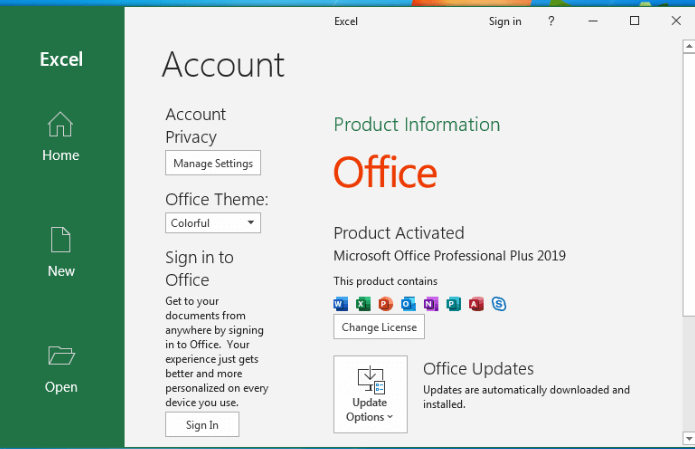Click 'Microsoft Office Professional Plus 2019' text
Screen dimensions: 695x449
449,256
